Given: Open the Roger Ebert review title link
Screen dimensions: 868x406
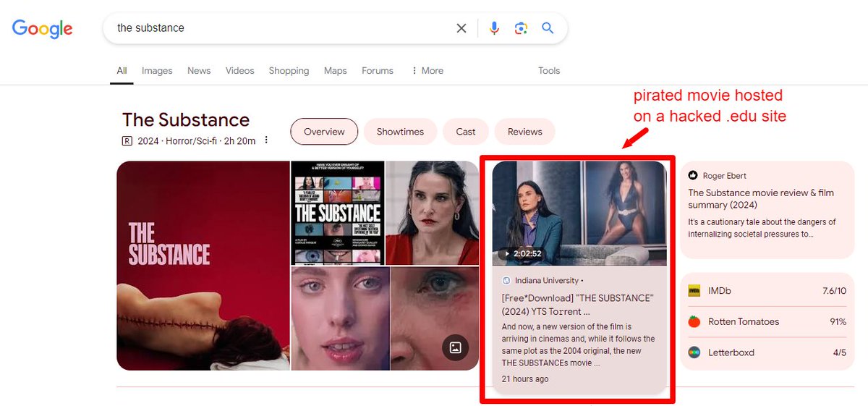Looking at the screenshot, I should (761, 199).
